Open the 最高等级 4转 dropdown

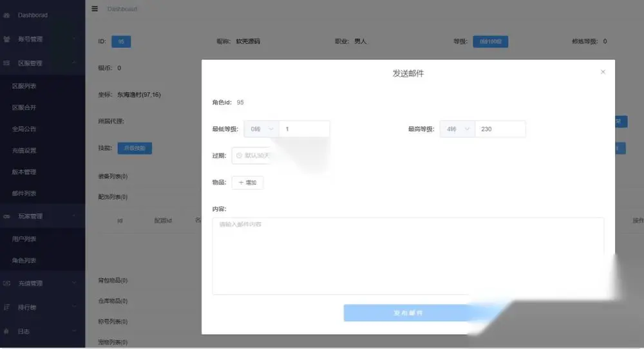(x=457, y=129)
